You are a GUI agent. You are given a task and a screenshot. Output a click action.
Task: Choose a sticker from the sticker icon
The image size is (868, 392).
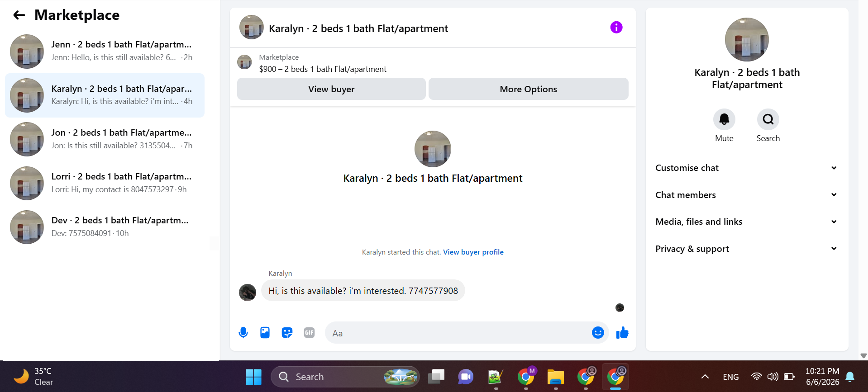(287, 333)
